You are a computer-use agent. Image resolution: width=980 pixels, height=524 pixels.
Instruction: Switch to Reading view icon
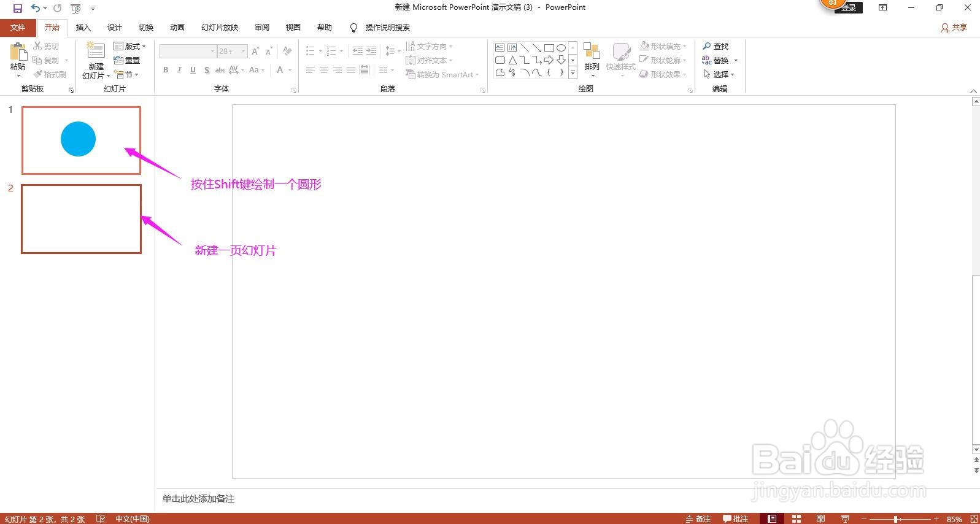820,518
